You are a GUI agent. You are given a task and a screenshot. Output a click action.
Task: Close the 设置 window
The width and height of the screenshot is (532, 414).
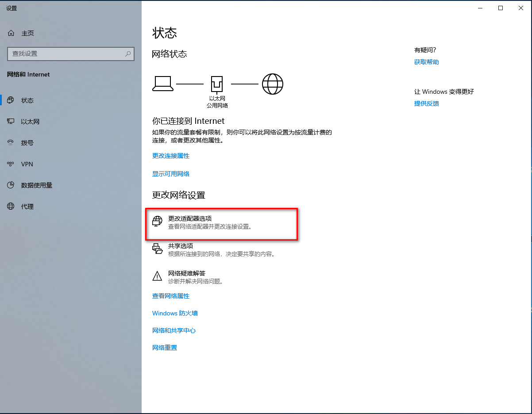pos(521,8)
